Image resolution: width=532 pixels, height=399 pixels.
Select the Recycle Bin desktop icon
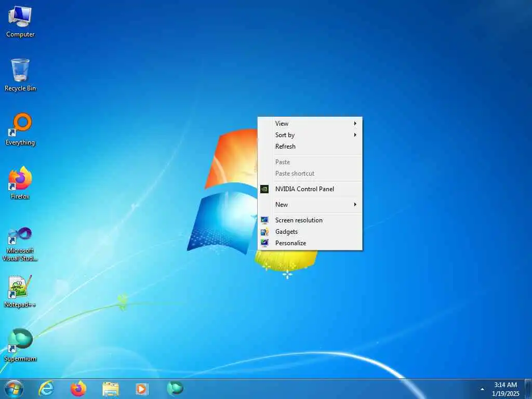point(20,75)
